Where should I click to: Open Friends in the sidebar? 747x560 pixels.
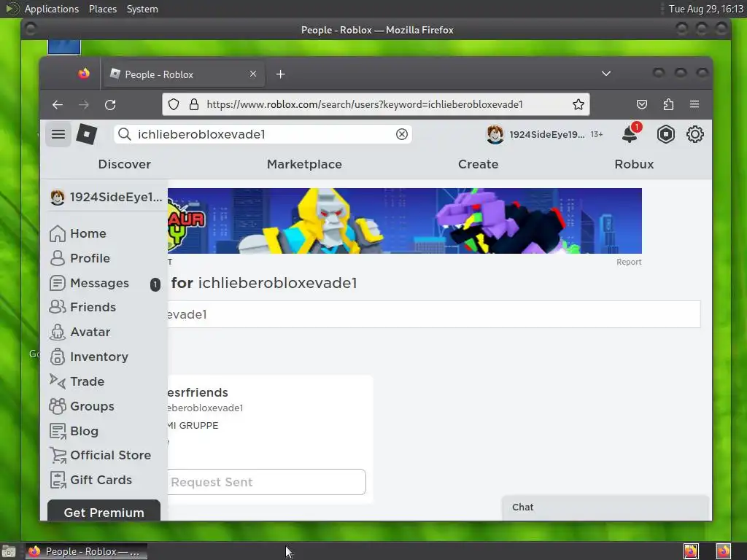click(x=83, y=307)
